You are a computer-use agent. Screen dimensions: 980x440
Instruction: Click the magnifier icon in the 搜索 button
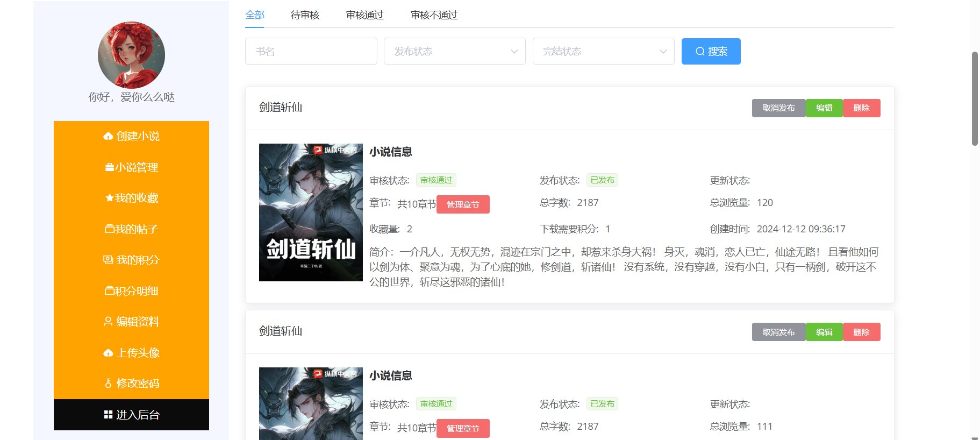click(x=700, y=52)
